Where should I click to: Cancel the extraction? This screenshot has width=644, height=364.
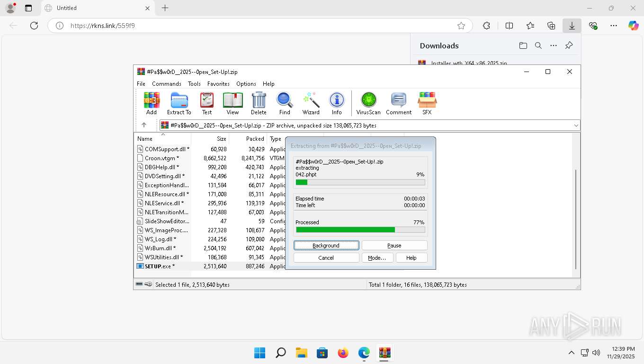click(x=326, y=258)
